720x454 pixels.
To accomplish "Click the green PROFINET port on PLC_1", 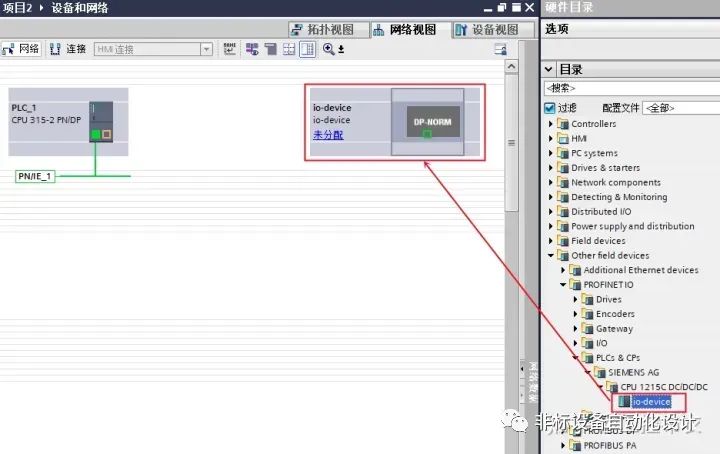I will coord(96,135).
